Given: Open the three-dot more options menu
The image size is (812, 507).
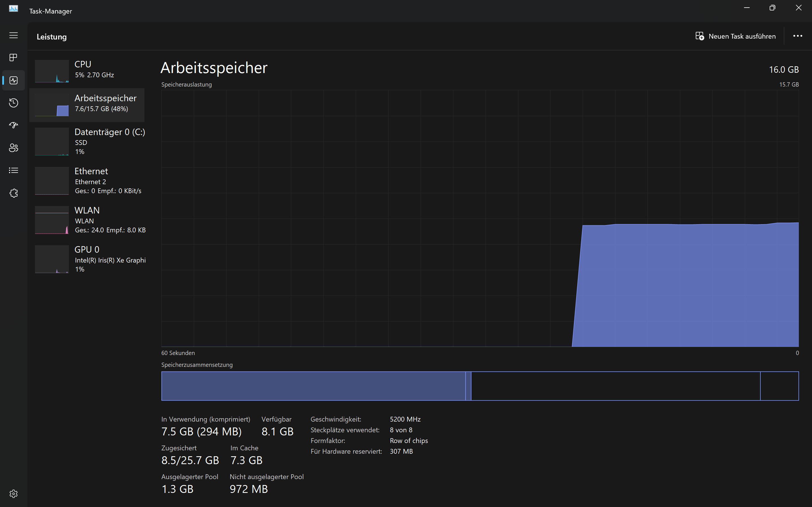Looking at the screenshot, I should pos(797,36).
